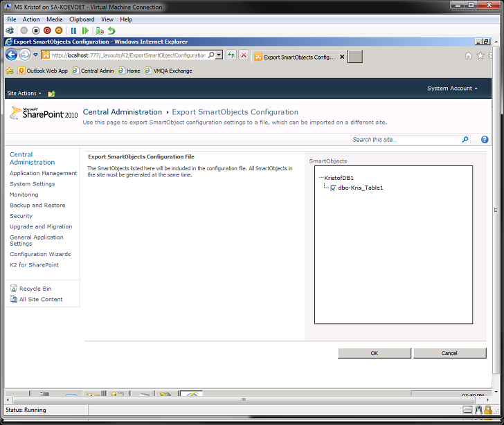Open Upgrade and Migration link
This screenshot has width=504, height=425.
(41, 226)
